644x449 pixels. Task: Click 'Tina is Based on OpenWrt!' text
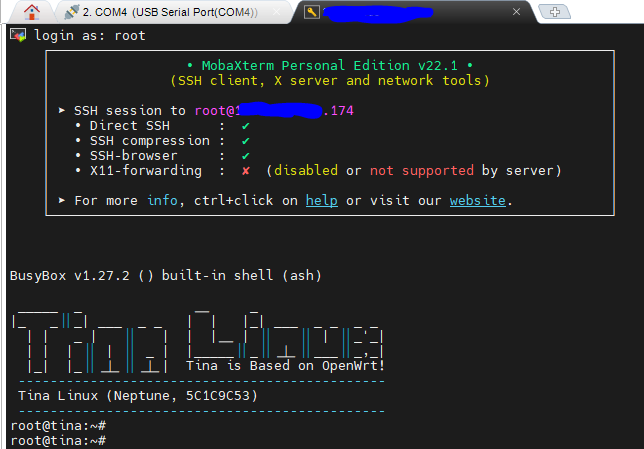(285, 366)
